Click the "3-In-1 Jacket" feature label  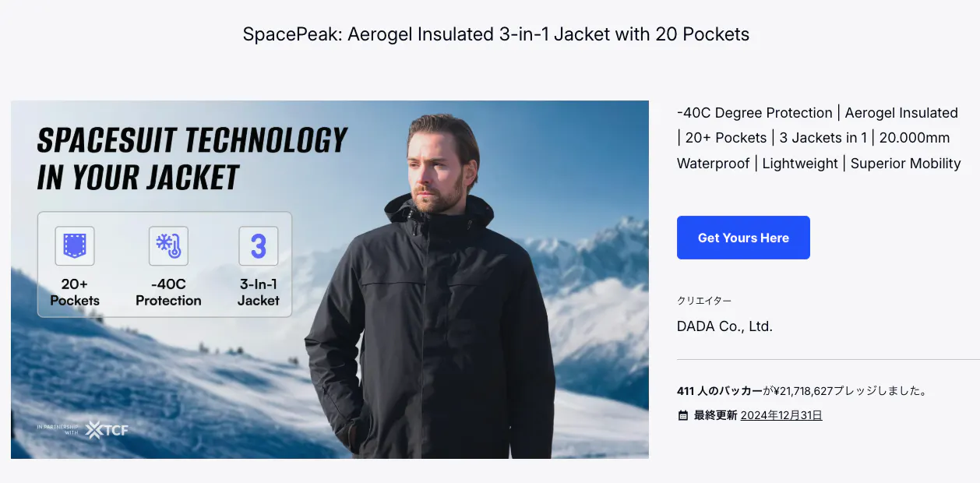(x=258, y=292)
